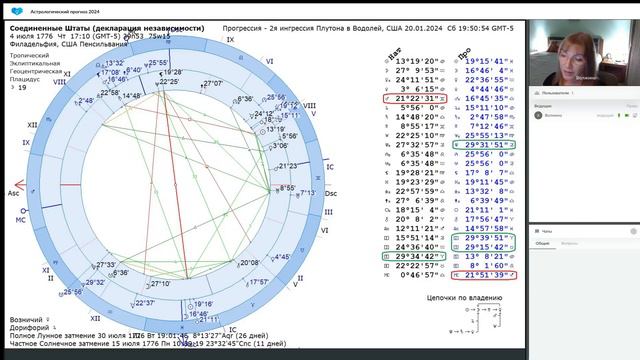The height and width of the screenshot is (360, 640).
Task: Click the chart title Соединенные Штаты
Action: click(x=107, y=28)
